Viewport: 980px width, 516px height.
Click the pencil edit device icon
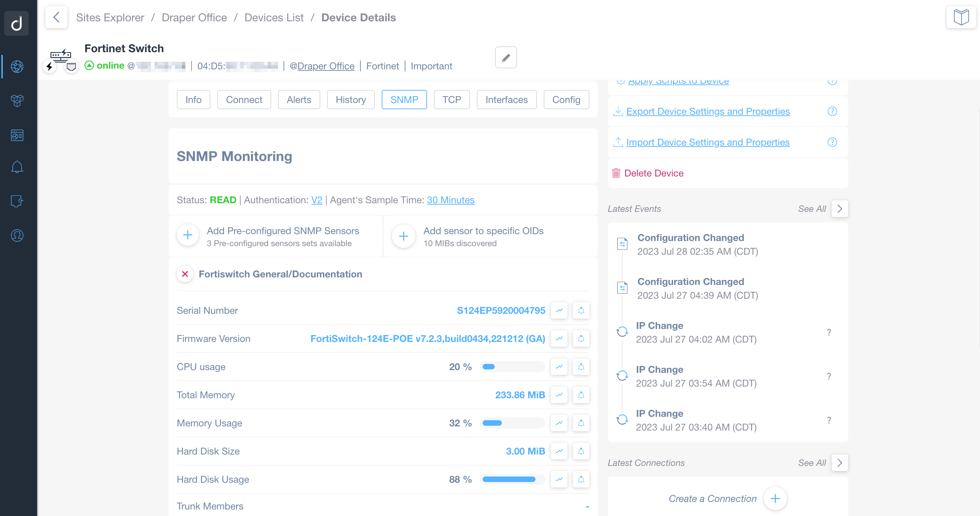pos(506,58)
